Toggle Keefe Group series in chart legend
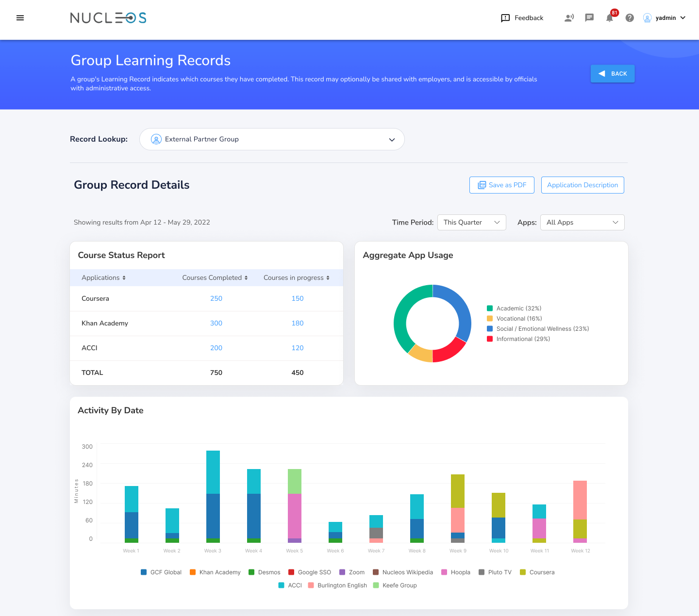The width and height of the screenshot is (699, 616). click(x=395, y=585)
